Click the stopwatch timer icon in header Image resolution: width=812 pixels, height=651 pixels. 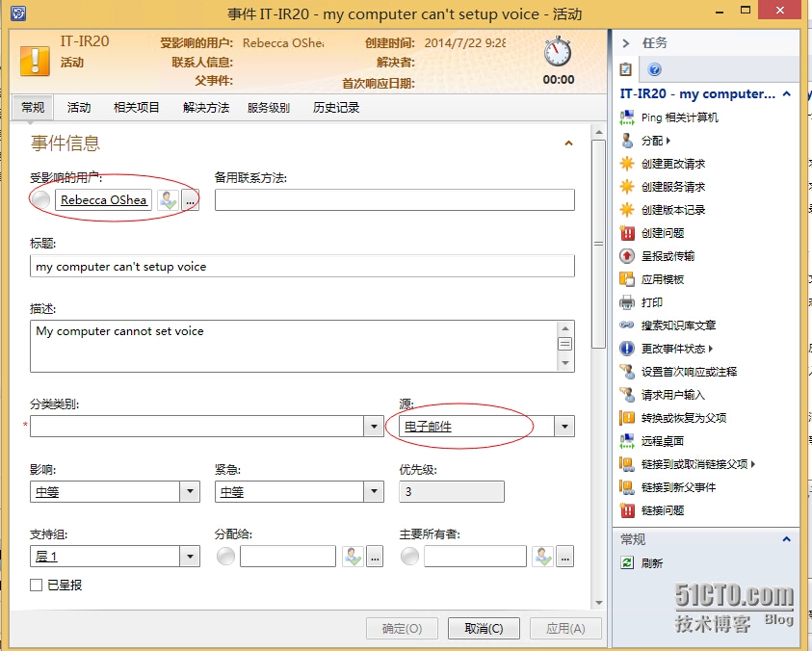click(558, 51)
